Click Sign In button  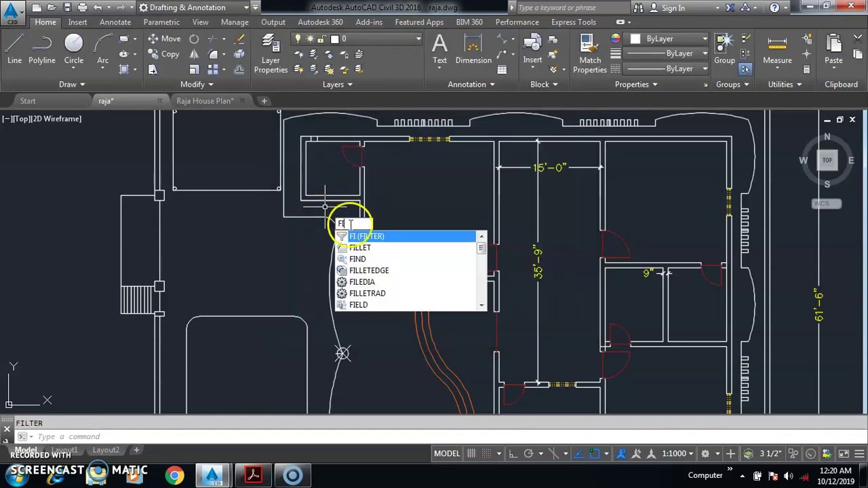point(667,7)
